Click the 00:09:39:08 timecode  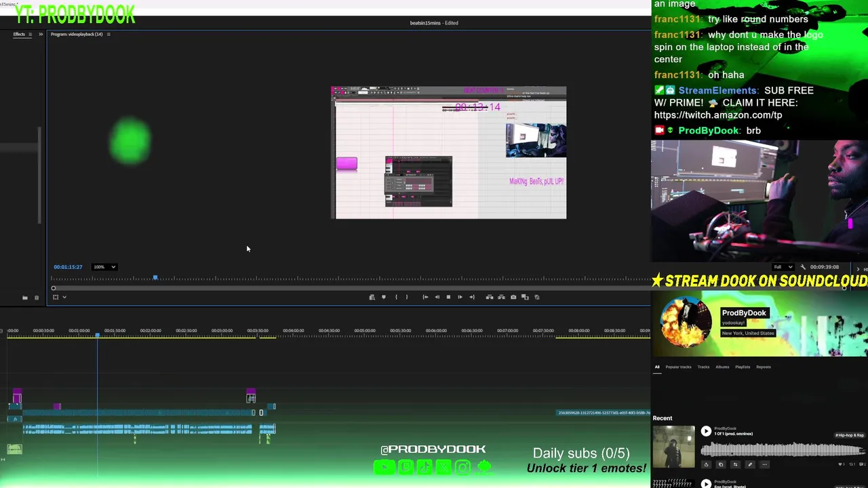pos(824,266)
